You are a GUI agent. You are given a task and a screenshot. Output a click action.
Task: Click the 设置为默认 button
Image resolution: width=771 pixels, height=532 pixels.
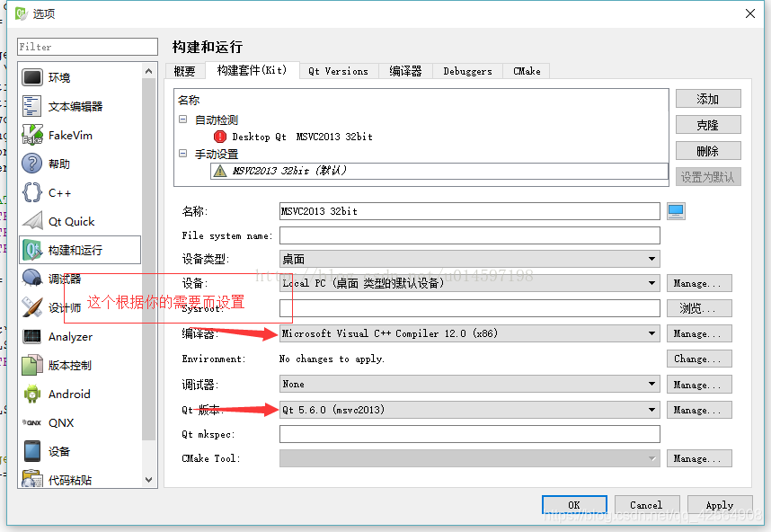tap(708, 177)
